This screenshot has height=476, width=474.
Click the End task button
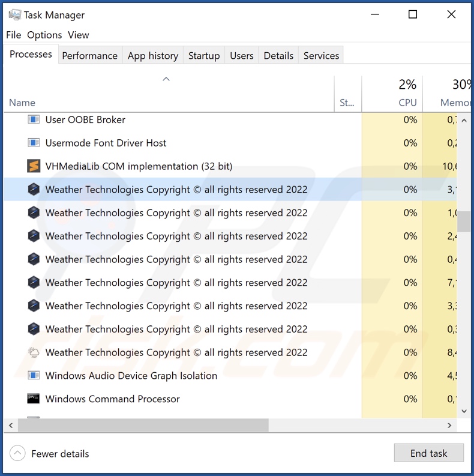(x=429, y=453)
